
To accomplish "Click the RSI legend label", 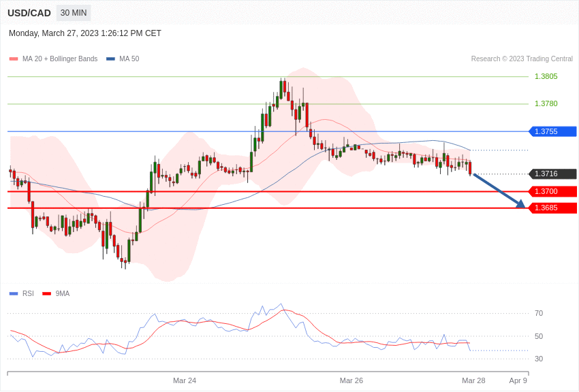I will (x=28, y=294).
